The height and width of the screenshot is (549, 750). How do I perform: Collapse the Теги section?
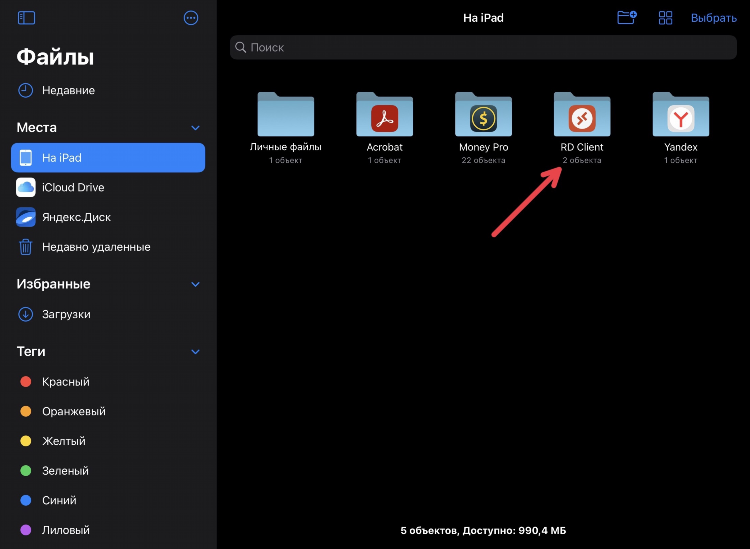[195, 351]
